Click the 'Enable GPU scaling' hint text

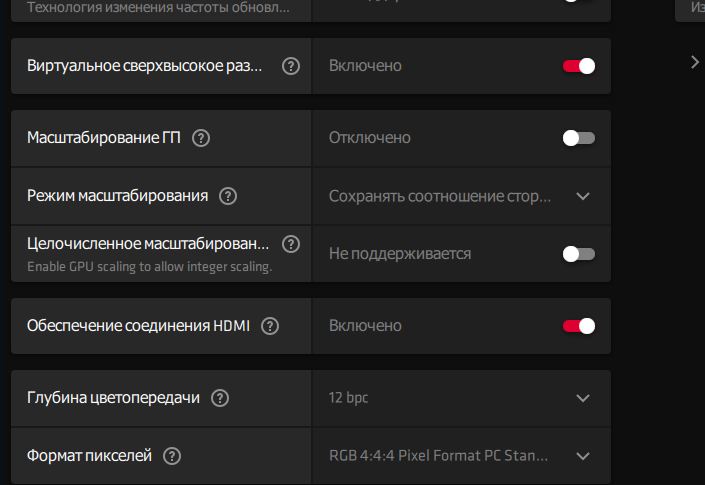click(x=149, y=267)
